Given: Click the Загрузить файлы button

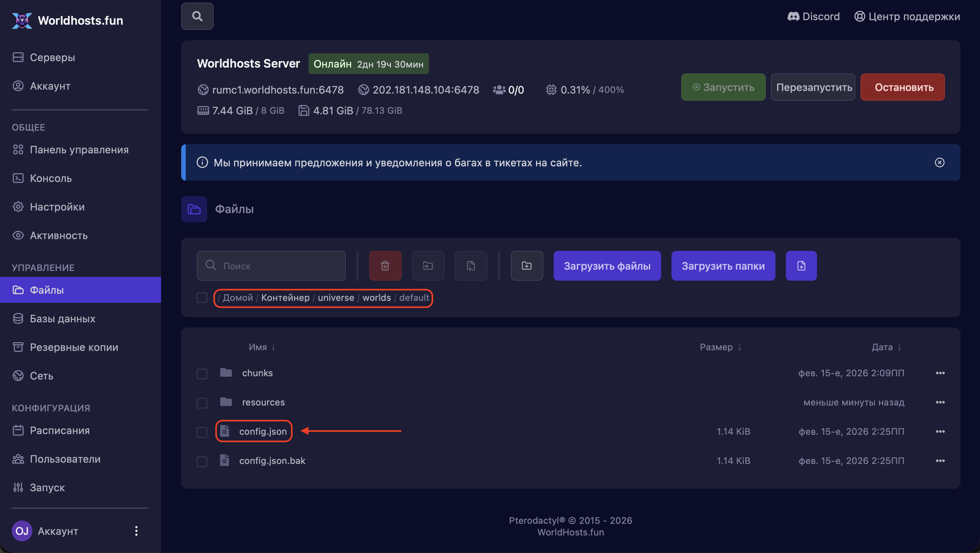Looking at the screenshot, I should point(607,266).
